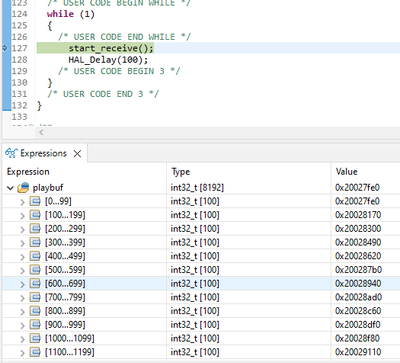The image size is (400, 363).
Task: Switch to the Expressions tab
Action: coord(43,153)
